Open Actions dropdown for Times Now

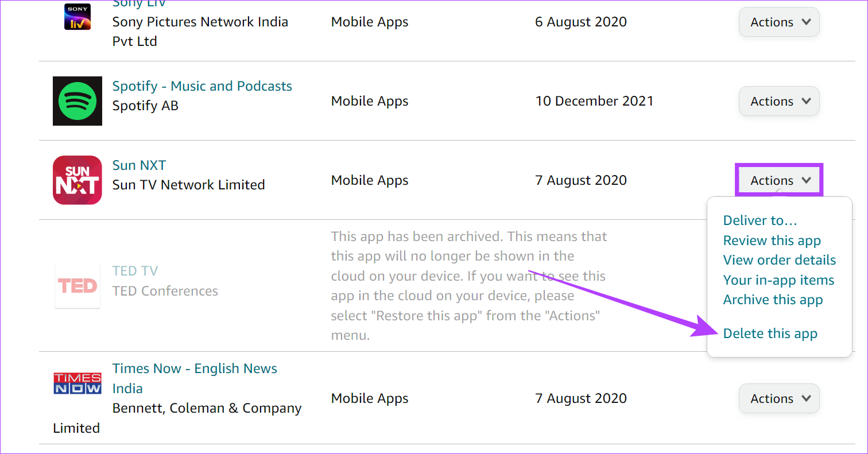[x=779, y=398]
